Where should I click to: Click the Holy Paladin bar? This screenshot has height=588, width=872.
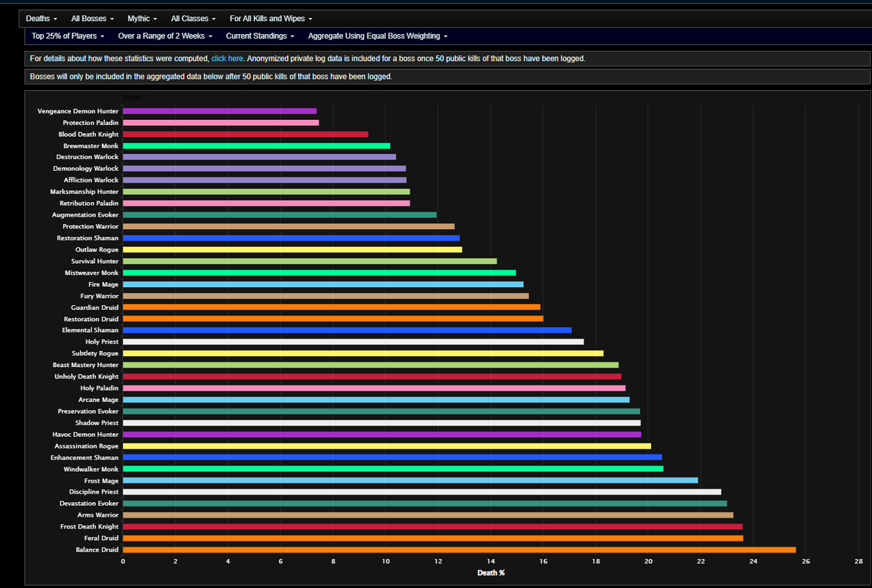[x=374, y=388]
